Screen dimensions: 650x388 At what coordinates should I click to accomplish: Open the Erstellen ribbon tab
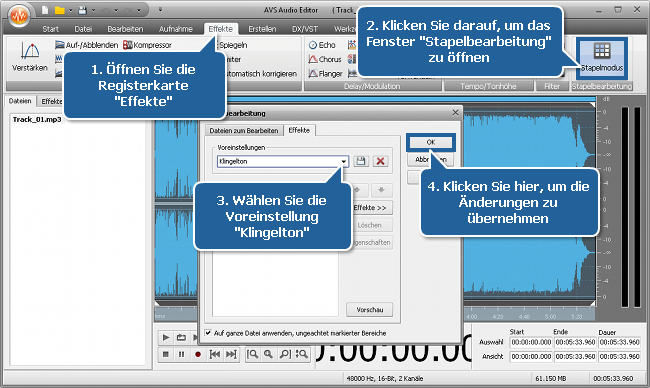pyautogui.click(x=262, y=29)
